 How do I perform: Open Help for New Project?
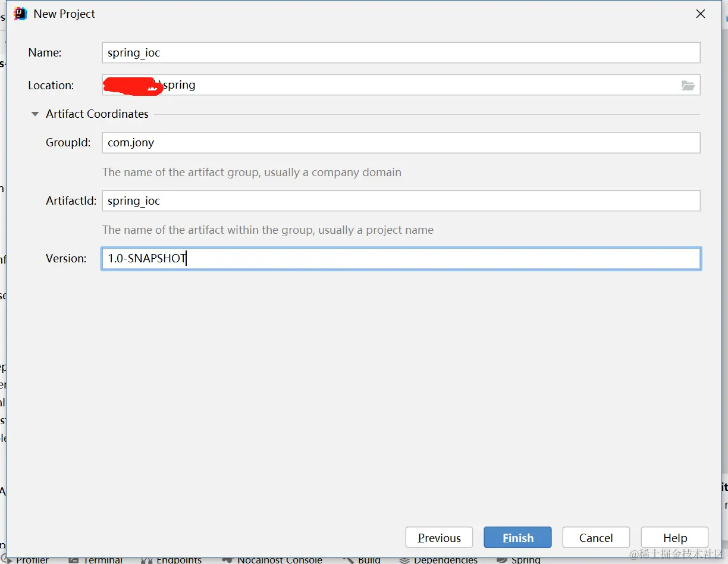pos(674,538)
